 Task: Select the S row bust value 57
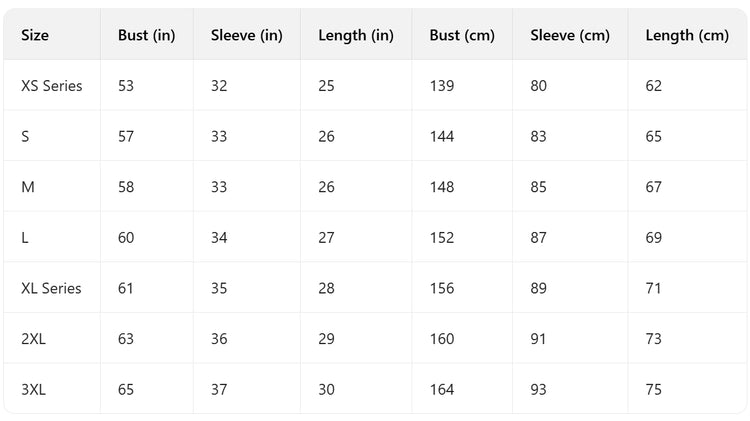point(126,136)
